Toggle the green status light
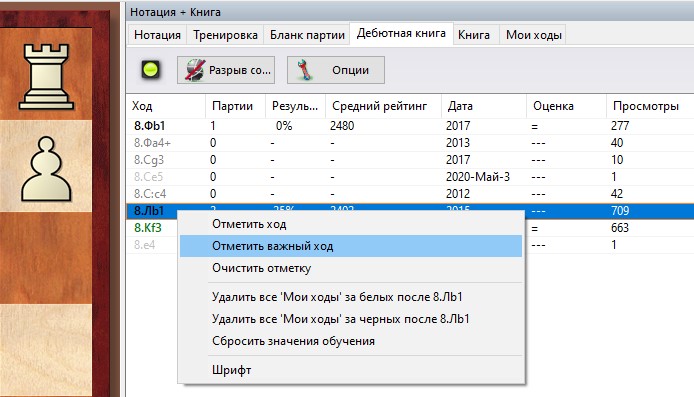Viewport: 694px width, 397px height. (150, 70)
